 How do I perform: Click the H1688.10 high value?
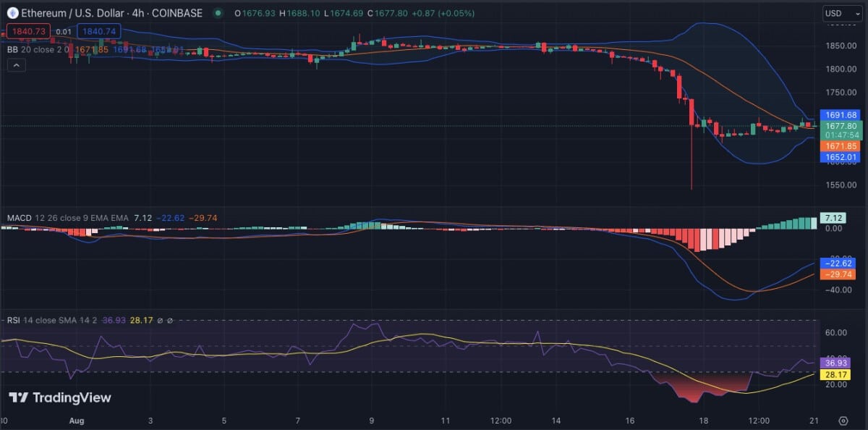301,13
